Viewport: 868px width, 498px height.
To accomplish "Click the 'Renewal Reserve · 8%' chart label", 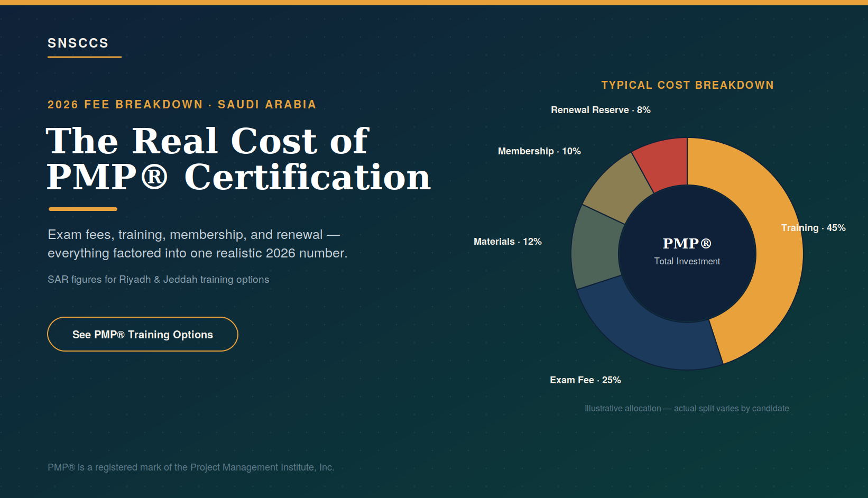I will tap(601, 110).
